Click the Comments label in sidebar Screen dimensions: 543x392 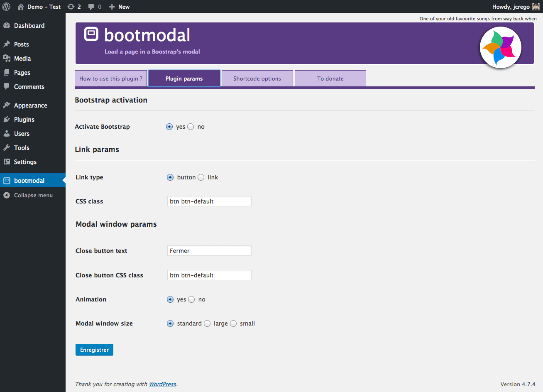click(29, 87)
